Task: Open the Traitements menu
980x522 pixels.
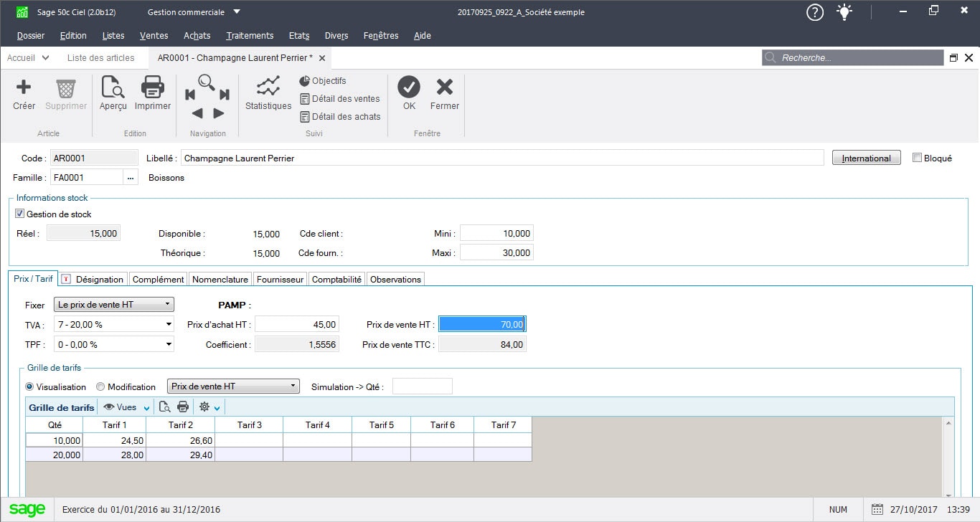Action: click(249, 35)
